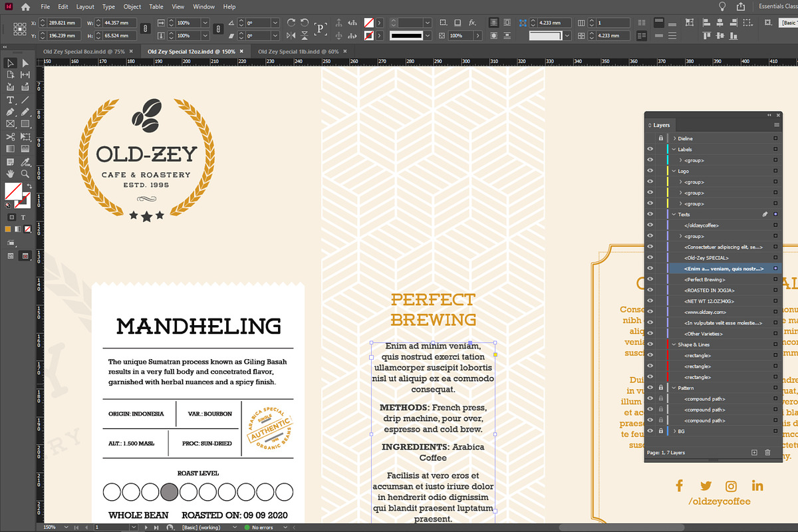Screen dimensions: 798x532
Task: Select the Rectangle tool
Action: [x=25, y=124]
